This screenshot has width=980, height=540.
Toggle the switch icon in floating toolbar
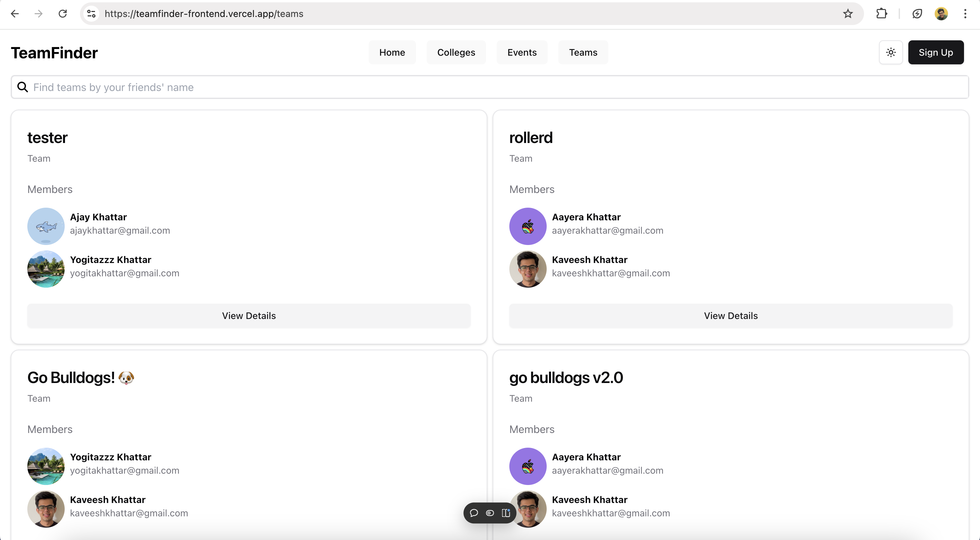pyautogui.click(x=490, y=513)
